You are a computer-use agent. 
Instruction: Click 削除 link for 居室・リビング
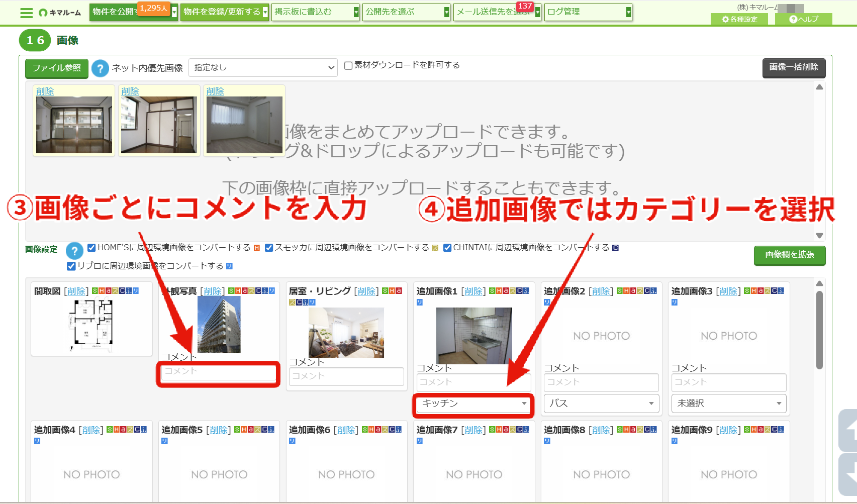click(x=366, y=291)
